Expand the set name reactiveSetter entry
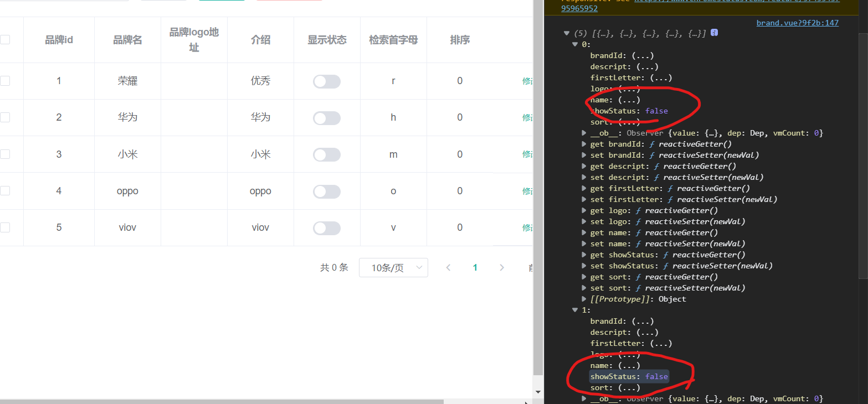 point(584,244)
